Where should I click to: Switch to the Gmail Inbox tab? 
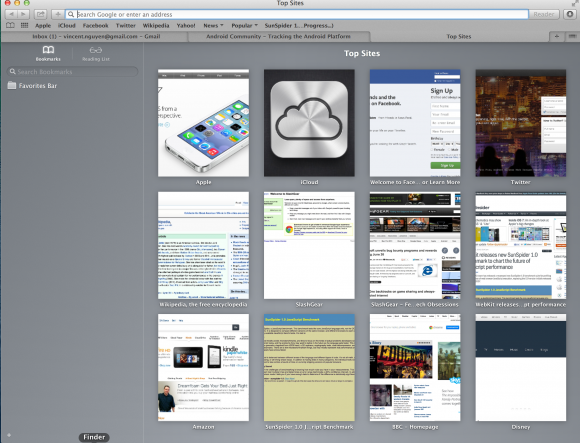click(96, 36)
